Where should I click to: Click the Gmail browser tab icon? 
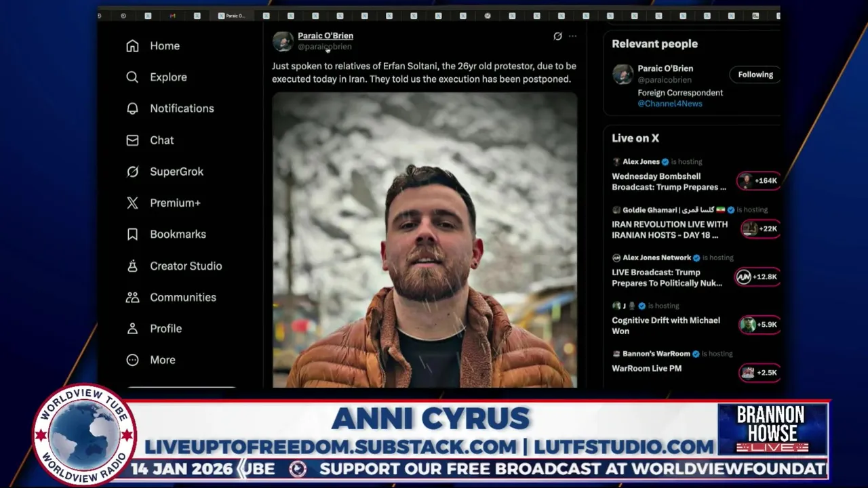tap(172, 16)
